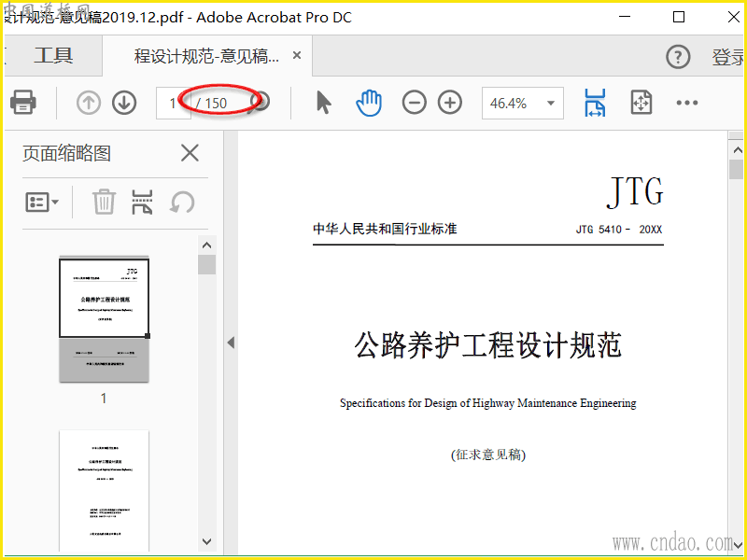Screen dimensions: 747x560
Task: Open more tools ellipsis menu
Action: point(687,103)
